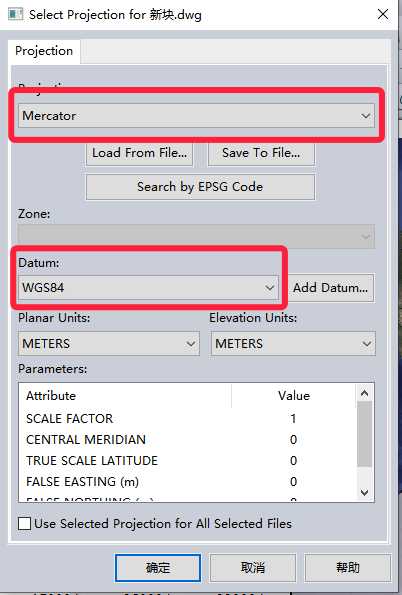Select the TRUE SCALE LATITUDE row
402x595 pixels.
[x=188, y=461]
